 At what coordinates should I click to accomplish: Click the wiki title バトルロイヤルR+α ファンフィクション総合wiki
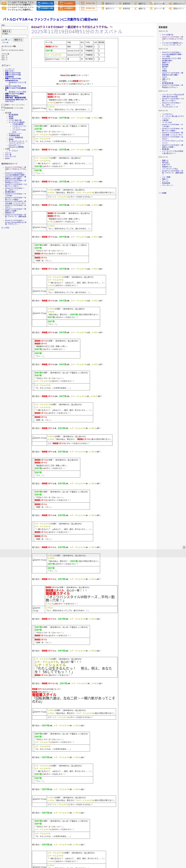pos(50,20)
